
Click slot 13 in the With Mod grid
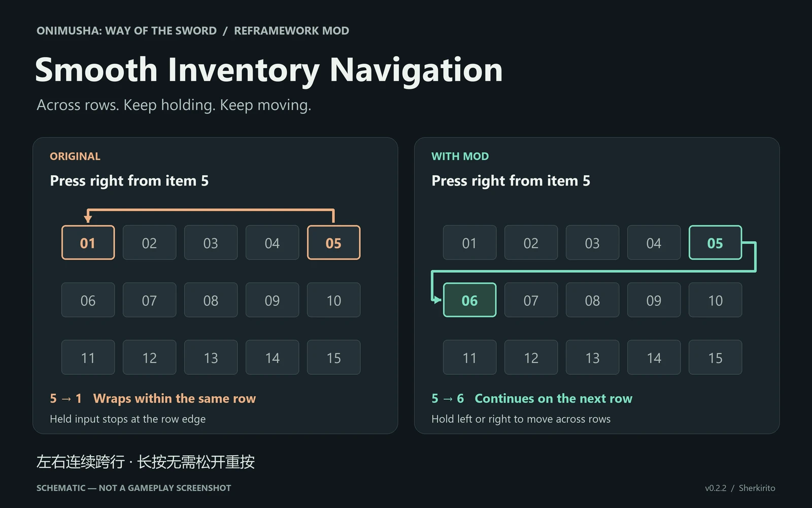click(592, 357)
